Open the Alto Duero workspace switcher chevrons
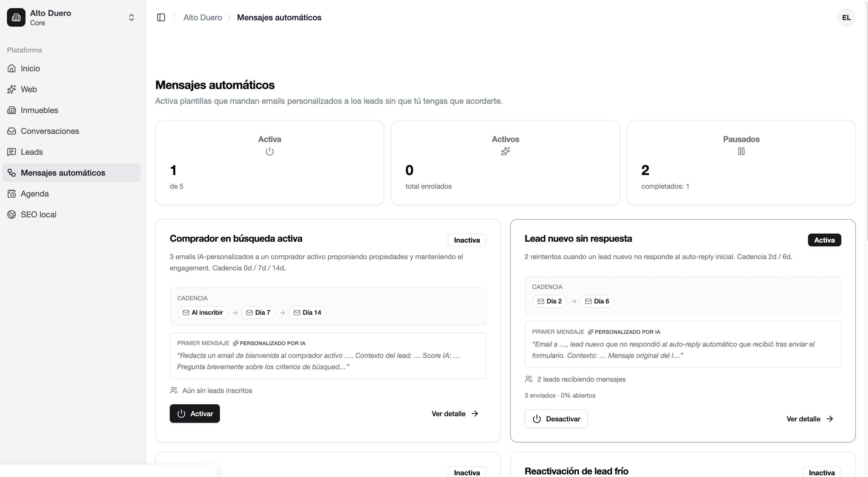Image resolution: width=868 pixels, height=477 pixels. point(132,17)
